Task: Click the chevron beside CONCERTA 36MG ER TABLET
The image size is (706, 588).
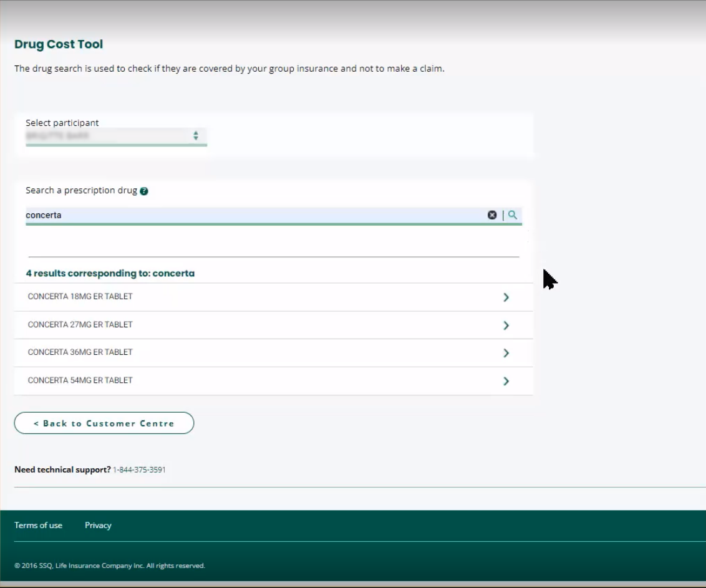Action: [506, 352]
